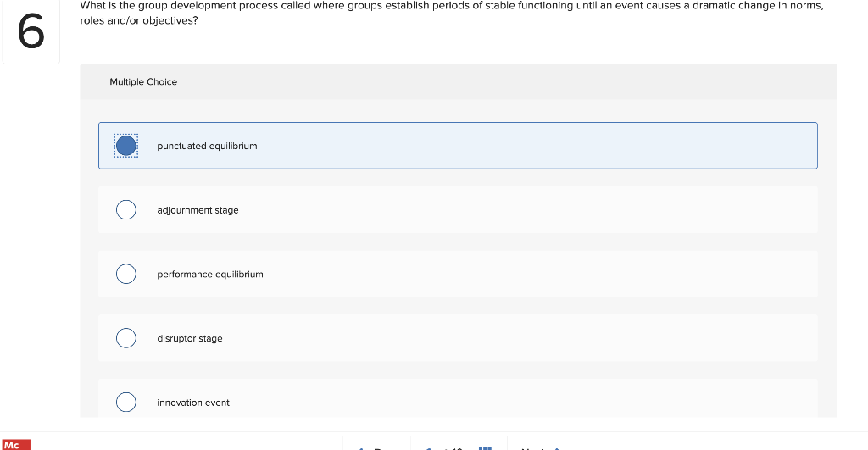Screen dimensions: 868x450
Task: Click the 'innovation event' answer text
Action: click(193, 403)
